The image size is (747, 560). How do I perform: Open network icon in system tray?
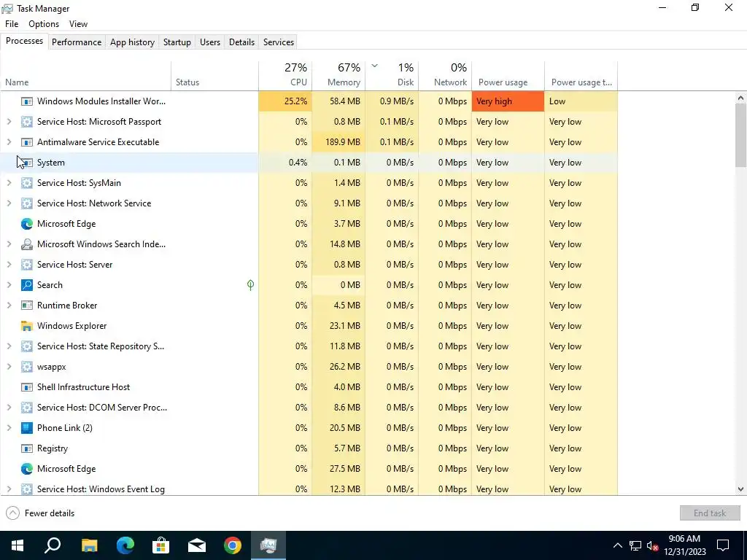tap(635, 545)
